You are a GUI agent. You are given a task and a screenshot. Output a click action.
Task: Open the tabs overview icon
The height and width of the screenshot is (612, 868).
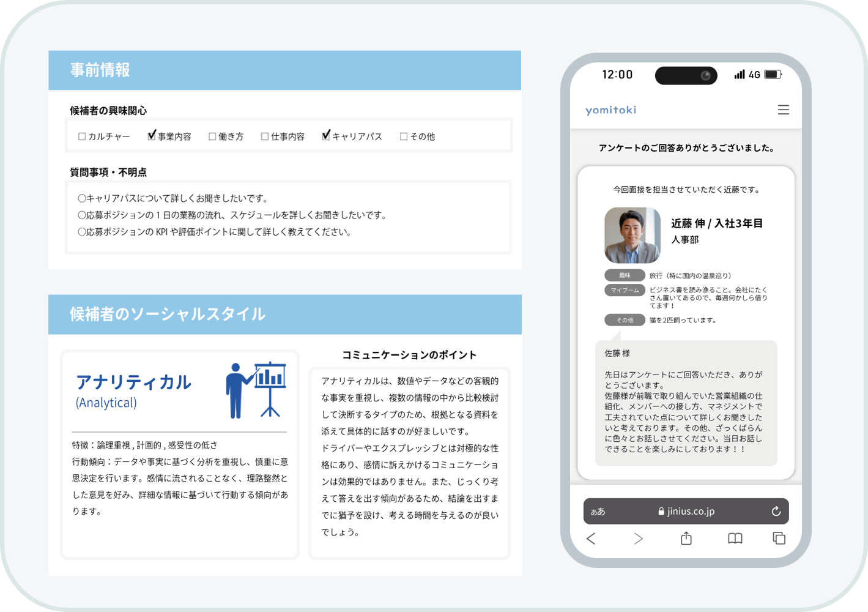tap(779, 538)
